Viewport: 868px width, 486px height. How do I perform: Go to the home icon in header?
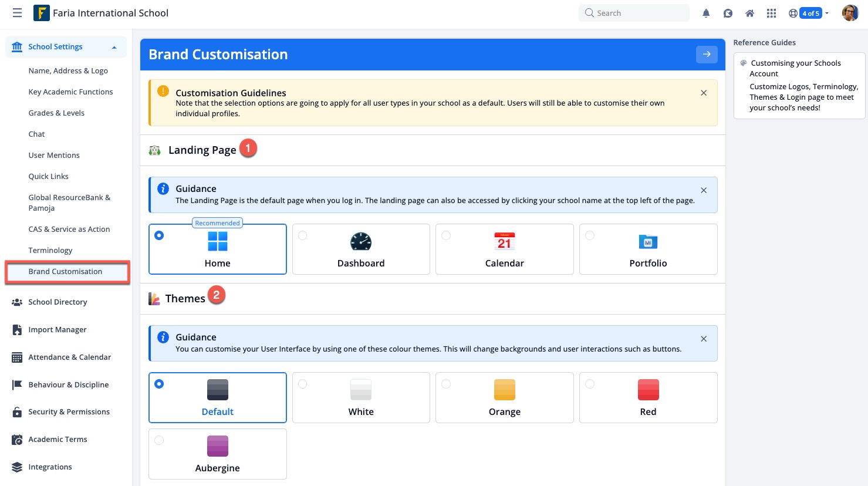[x=749, y=13]
